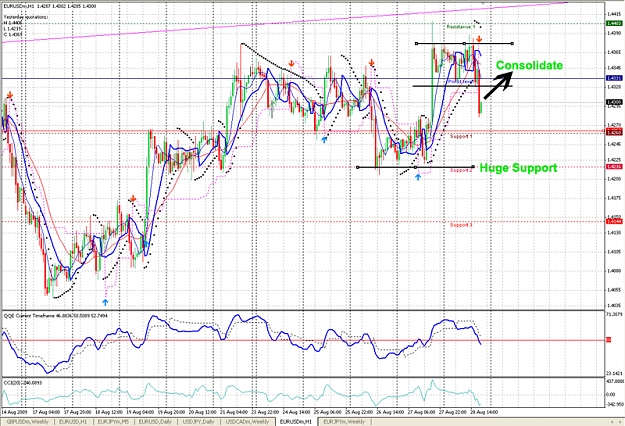Switch to the USDCADm,Weekly chart tab
The width and height of the screenshot is (625, 426).
click(247, 422)
